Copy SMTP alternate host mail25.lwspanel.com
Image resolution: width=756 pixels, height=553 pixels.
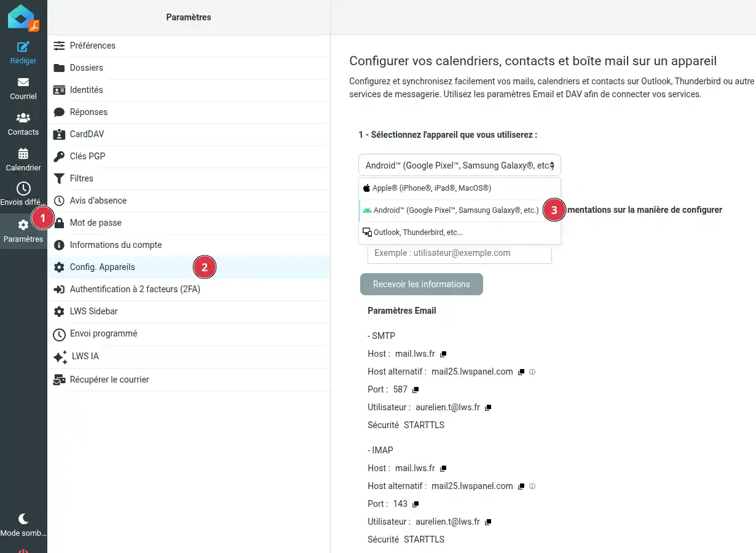coord(521,372)
